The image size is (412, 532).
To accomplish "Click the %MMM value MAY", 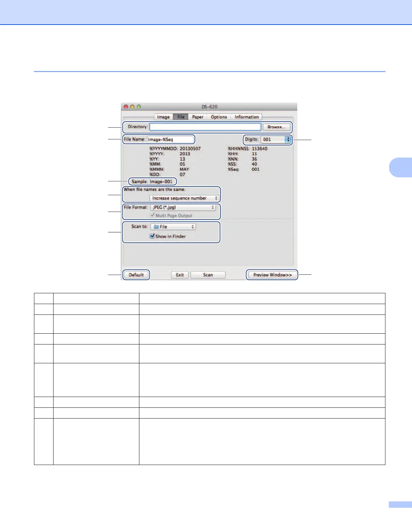I will pyautogui.click(x=184, y=169).
